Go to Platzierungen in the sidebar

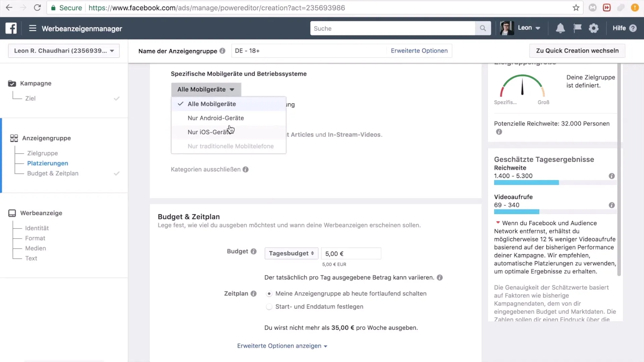tap(48, 163)
